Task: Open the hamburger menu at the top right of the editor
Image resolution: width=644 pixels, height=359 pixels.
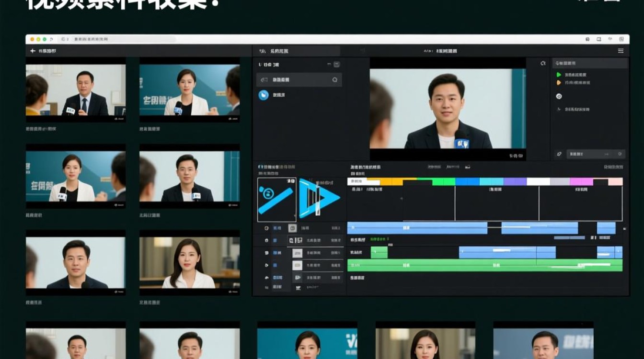Action: click(621, 50)
